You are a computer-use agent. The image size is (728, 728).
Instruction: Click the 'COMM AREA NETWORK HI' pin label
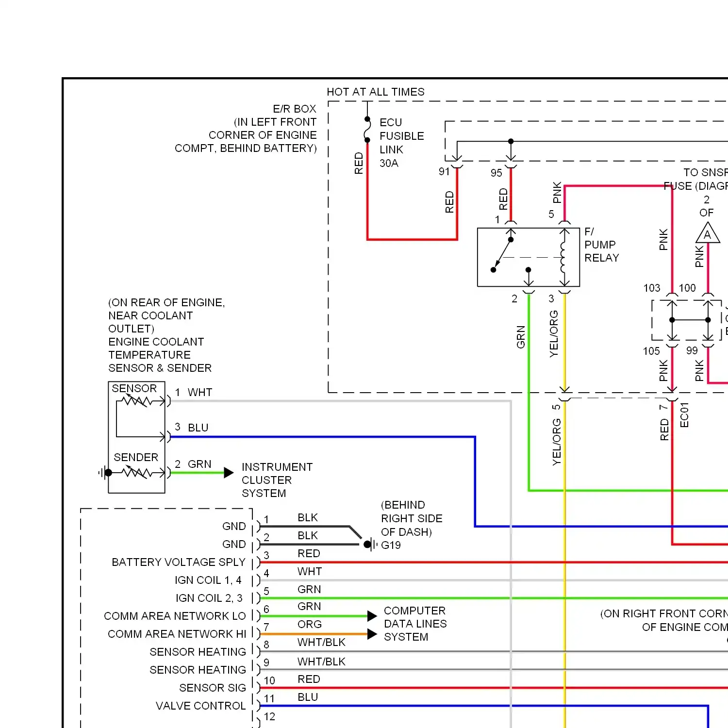click(177, 634)
